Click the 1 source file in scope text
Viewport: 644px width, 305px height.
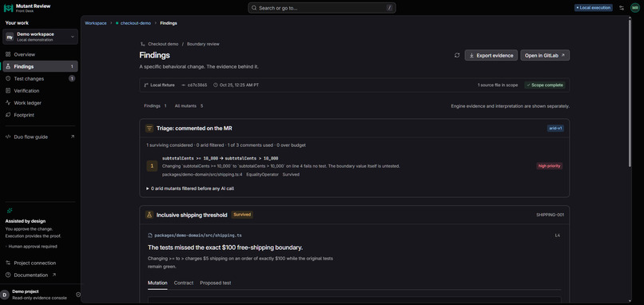coord(497,85)
